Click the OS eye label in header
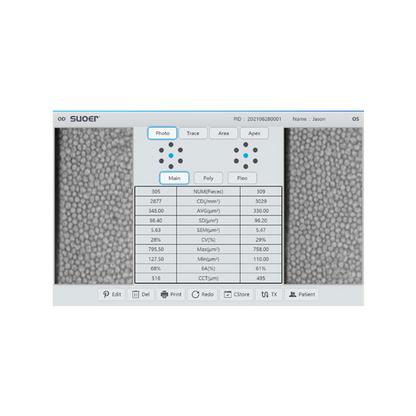Image resolution: width=416 pixels, height=416 pixels. [x=356, y=119]
